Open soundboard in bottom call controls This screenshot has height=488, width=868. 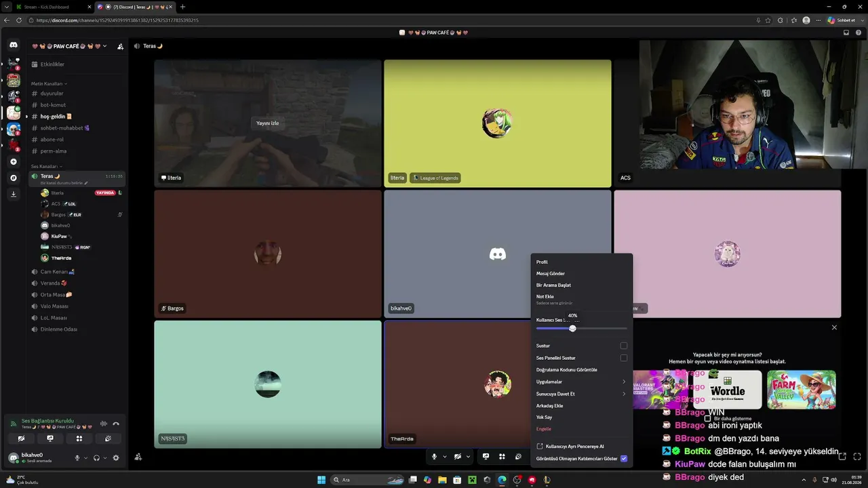click(518, 457)
